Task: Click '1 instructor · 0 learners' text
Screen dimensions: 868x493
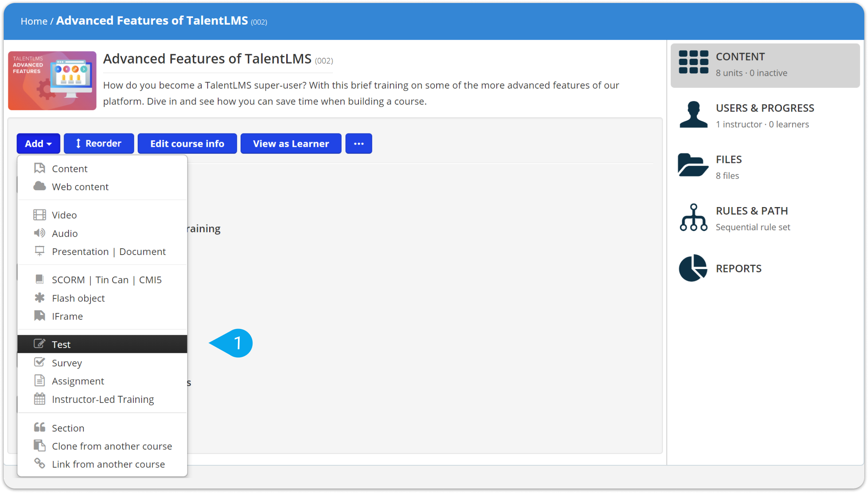Action: coord(762,124)
